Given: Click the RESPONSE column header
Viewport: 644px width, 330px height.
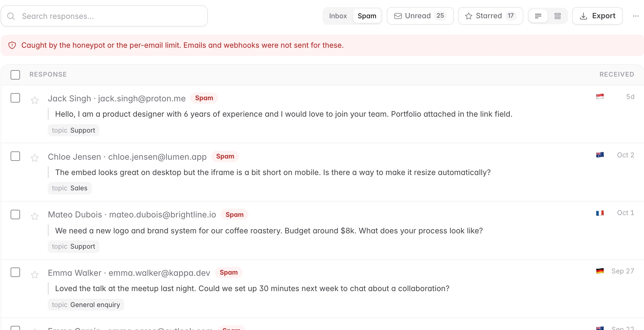Looking at the screenshot, I should click(48, 74).
